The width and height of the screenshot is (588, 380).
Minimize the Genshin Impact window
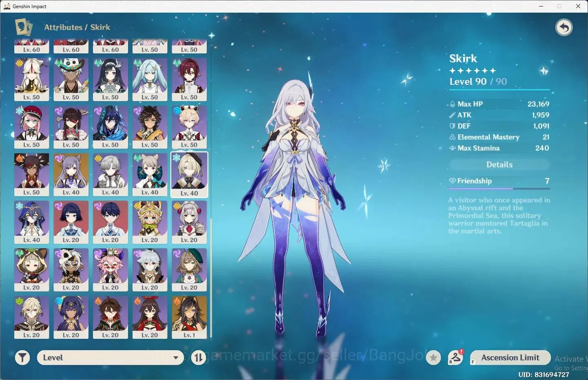(541, 6)
